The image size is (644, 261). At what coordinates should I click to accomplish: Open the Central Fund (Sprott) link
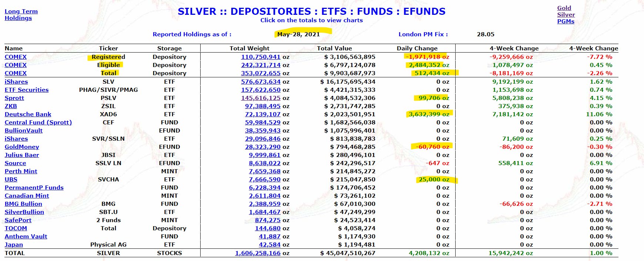point(38,123)
